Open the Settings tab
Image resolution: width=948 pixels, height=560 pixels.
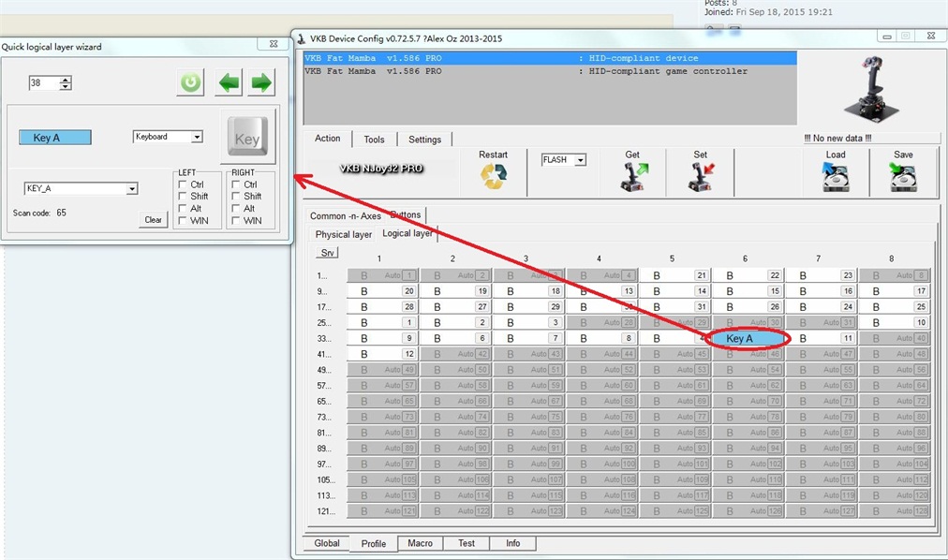424,140
